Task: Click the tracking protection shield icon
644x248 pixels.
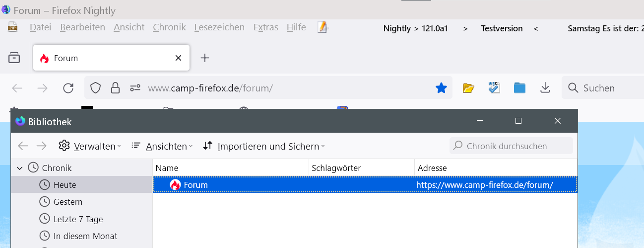Action: (96, 88)
